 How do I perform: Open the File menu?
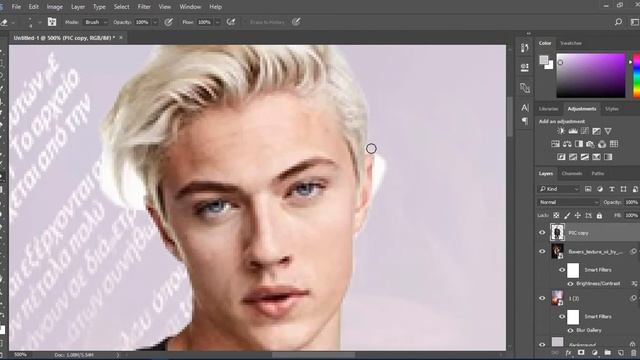pos(16,7)
